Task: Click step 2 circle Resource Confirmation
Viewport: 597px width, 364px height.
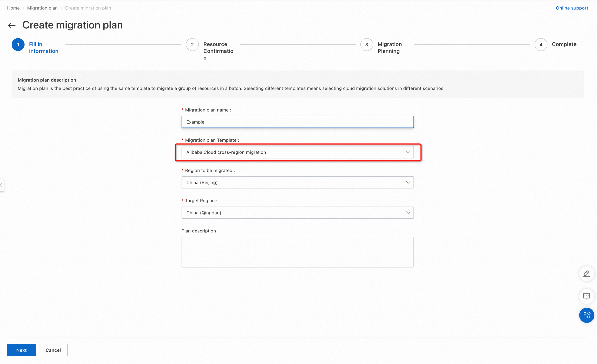Action: tap(192, 45)
